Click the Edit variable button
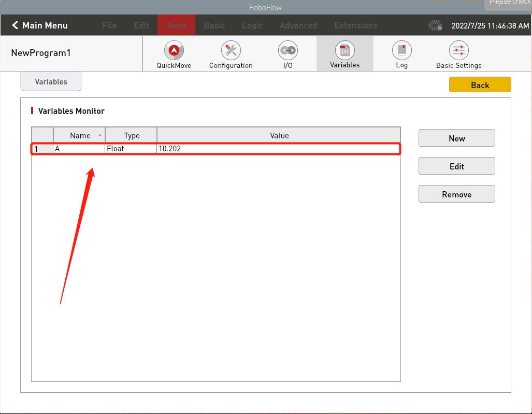The image size is (532, 414). pos(456,166)
